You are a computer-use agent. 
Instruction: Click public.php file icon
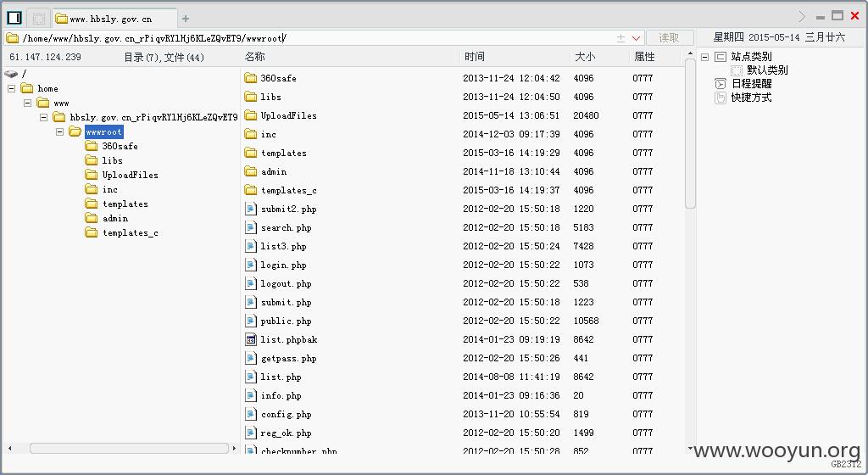click(x=251, y=321)
